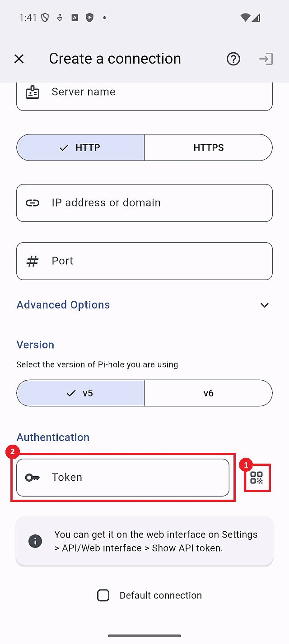Image resolution: width=289 pixels, height=644 pixels.
Task: Enable the Default connection checkbox
Action: 103,595
